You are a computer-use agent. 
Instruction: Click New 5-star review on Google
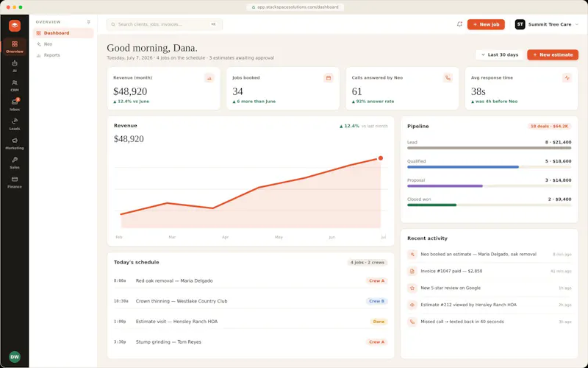pyautogui.click(x=451, y=288)
